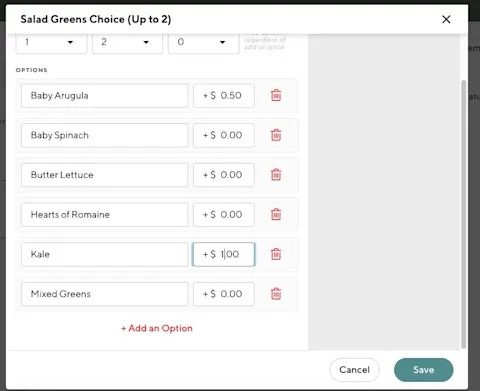Click the Kale price field
Viewport: 480px width, 391px height.
pyautogui.click(x=224, y=254)
